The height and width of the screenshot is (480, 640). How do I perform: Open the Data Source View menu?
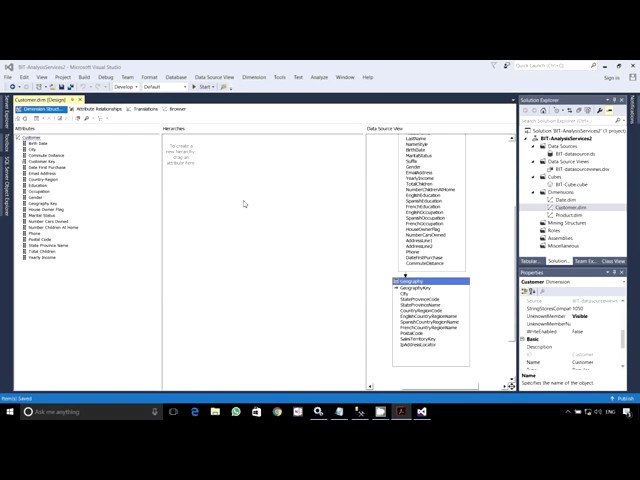point(214,77)
